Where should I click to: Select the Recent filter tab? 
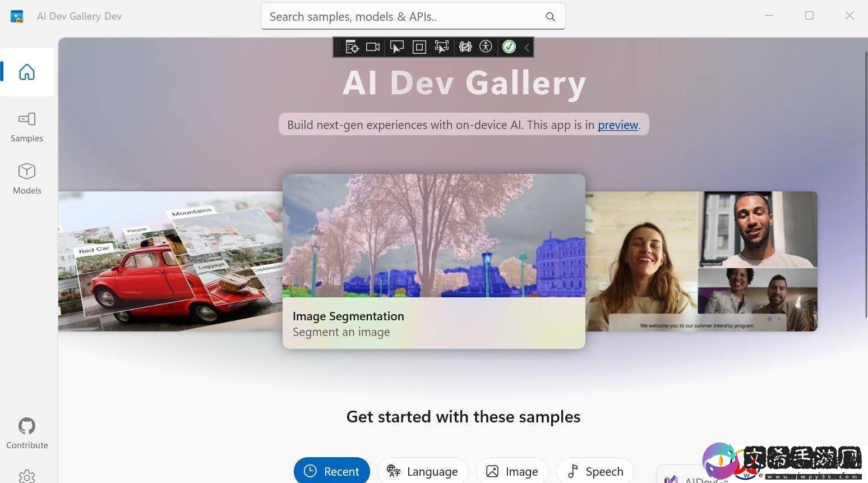tap(331, 471)
